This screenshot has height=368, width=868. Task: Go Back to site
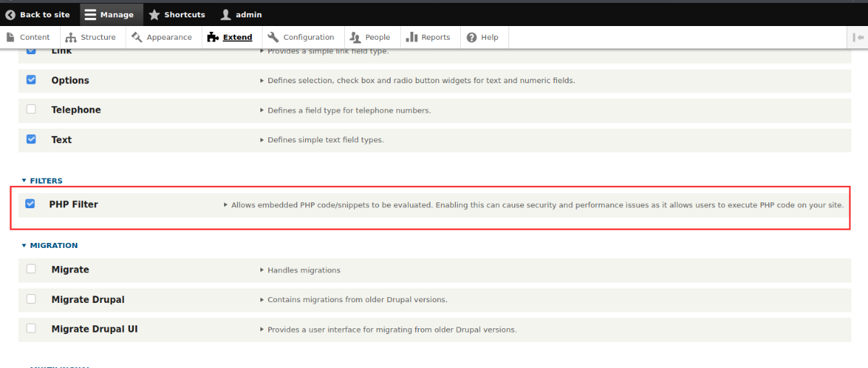tap(38, 14)
